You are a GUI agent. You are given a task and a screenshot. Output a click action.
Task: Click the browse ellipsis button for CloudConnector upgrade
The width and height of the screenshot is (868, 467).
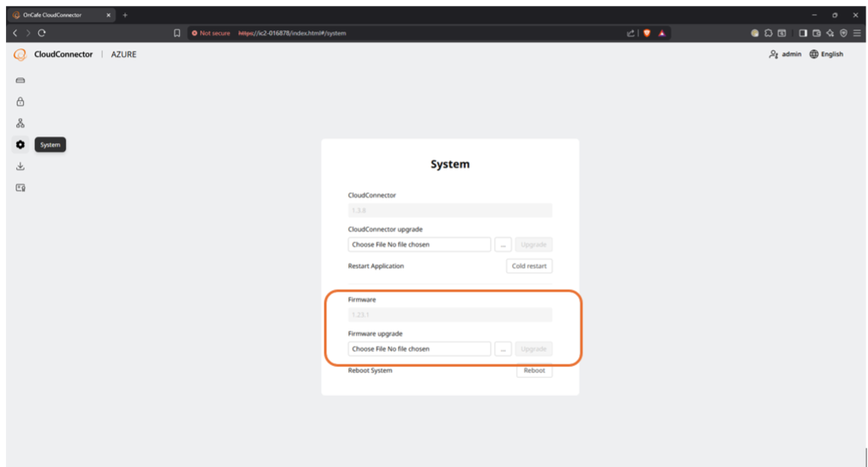[503, 245]
